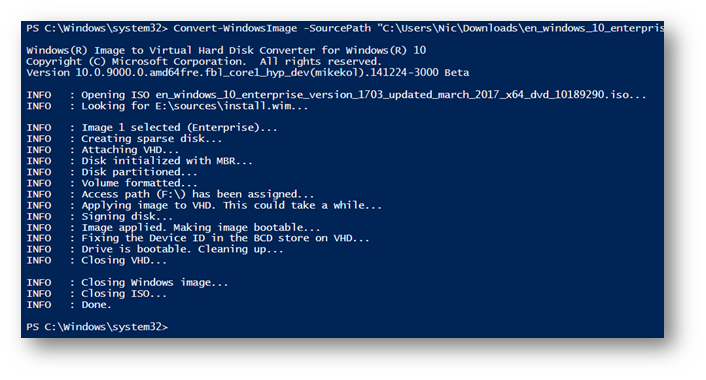Click the 'Fixing the Device ID' line
706x380 pixels.
(x=198, y=238)
